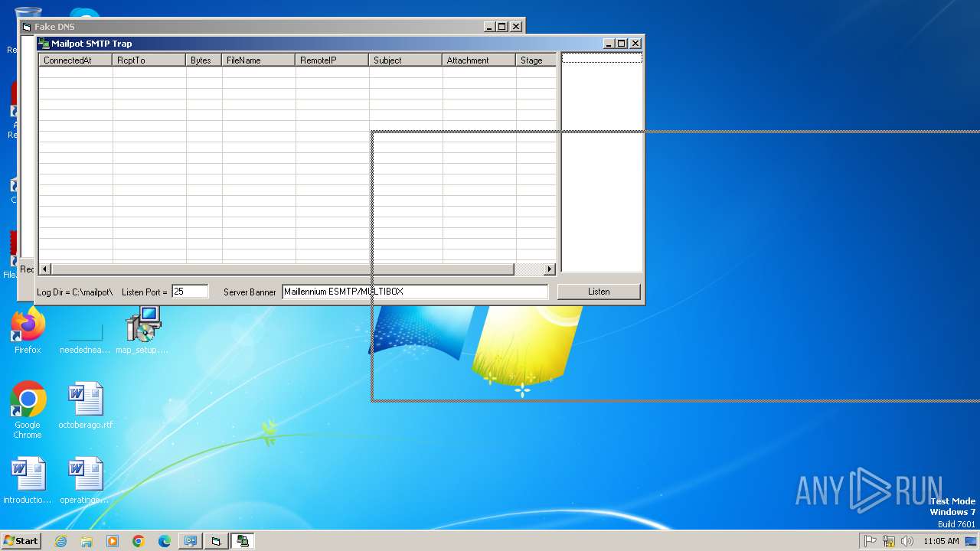
Task: Click the volume speaker tray icon
Action: pyautogui.click(x=907, y=541)
